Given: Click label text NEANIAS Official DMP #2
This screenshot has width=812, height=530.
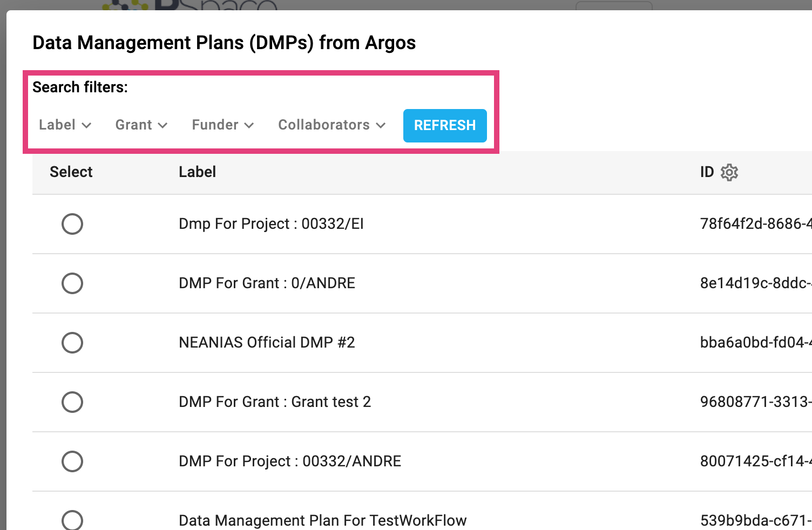Looking at the screenshot, I should tap(267, 343).
